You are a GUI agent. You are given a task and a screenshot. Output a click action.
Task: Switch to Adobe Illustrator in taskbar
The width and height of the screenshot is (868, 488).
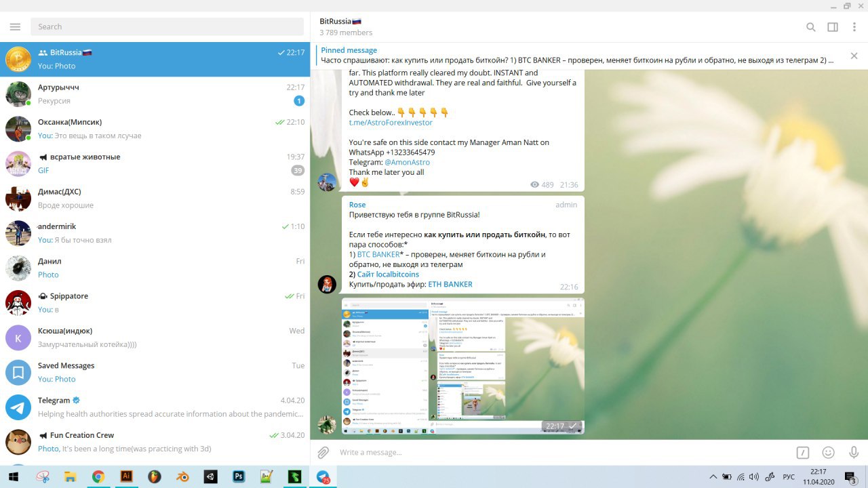[126, 476]
